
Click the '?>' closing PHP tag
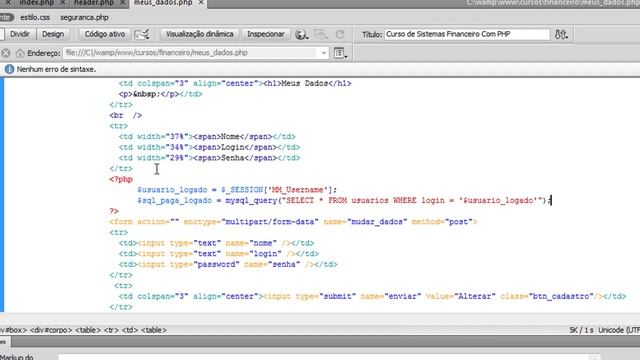click(114, 211)
